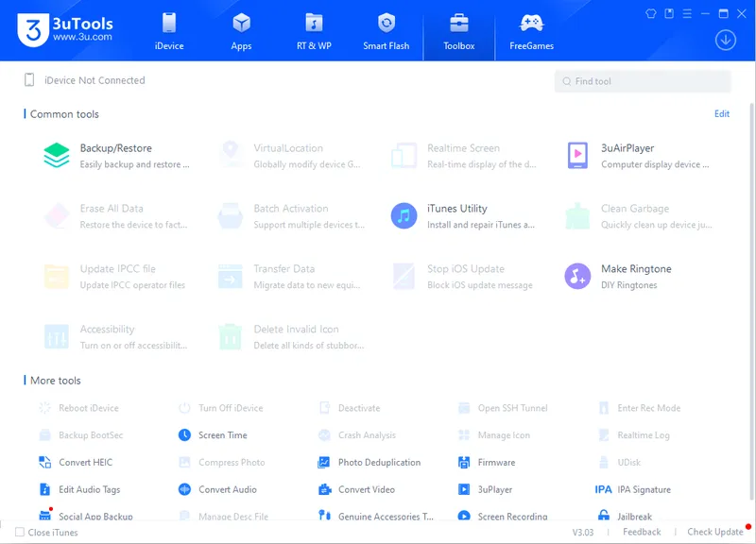Click the iDevice Not Connected status
The width and height of the screenshot is (756, 544).
84,80
